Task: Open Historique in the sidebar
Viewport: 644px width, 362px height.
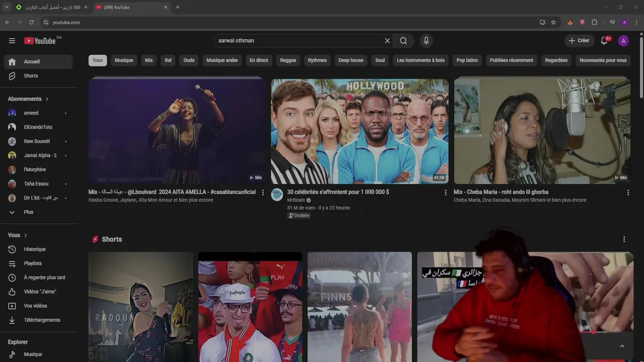Action: pyautogui.click(x=39, y=249)
